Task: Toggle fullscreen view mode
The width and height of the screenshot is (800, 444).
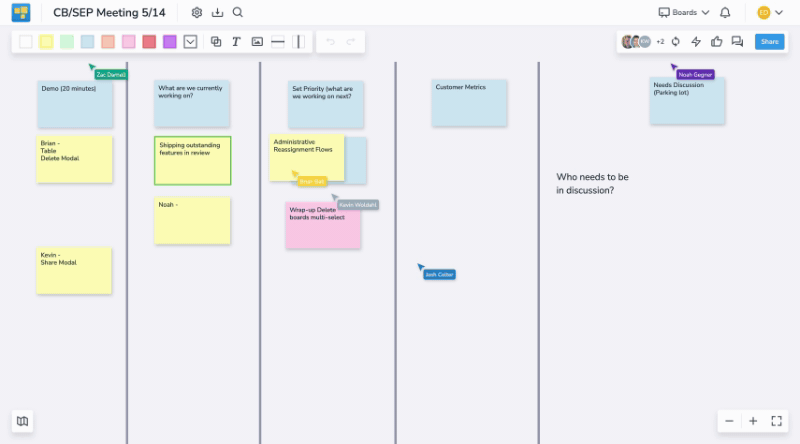Action: tap(777, 421)
